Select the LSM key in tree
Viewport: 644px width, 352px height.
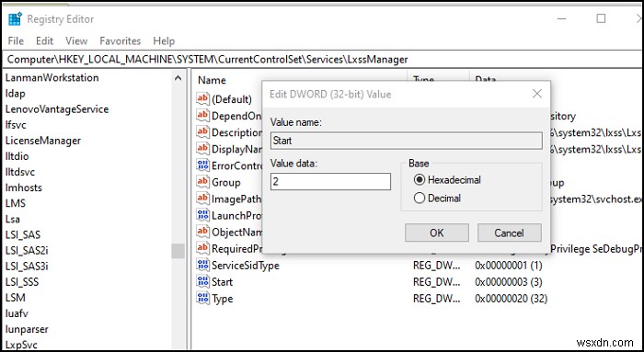[16, 298]
